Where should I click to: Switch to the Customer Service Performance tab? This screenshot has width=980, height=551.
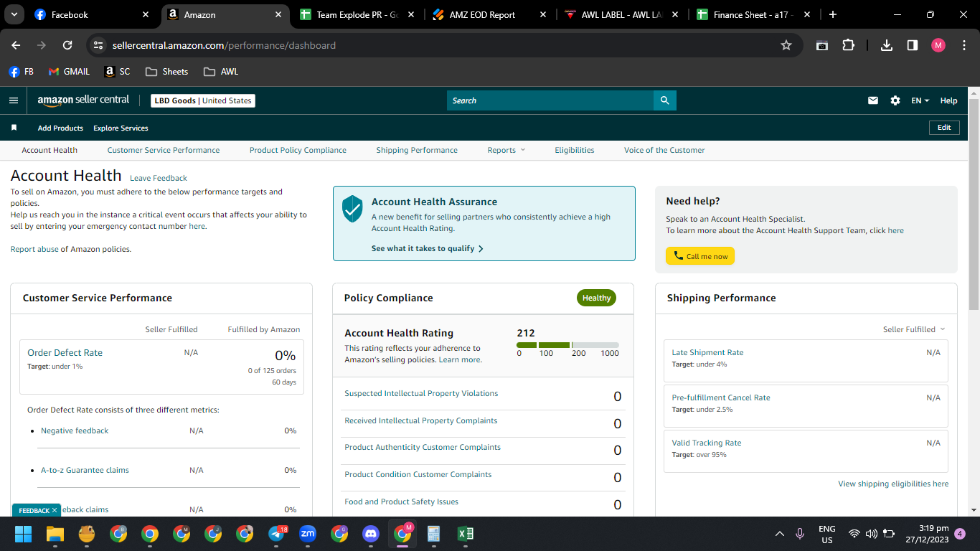pos(164,150)
